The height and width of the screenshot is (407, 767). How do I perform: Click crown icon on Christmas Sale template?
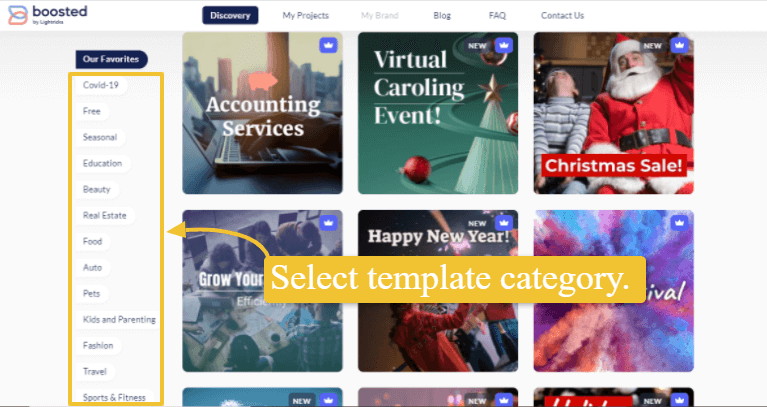[x=679, y=45]
